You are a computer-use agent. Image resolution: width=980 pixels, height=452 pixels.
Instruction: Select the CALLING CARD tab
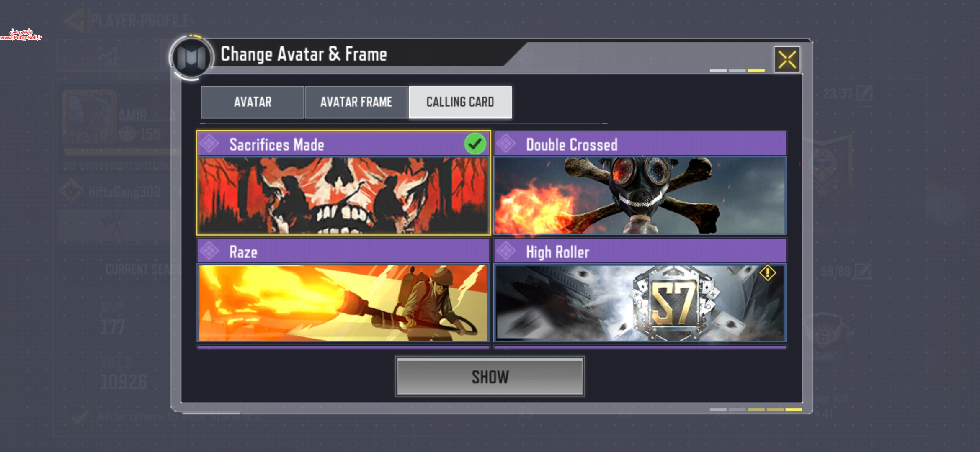460,102
